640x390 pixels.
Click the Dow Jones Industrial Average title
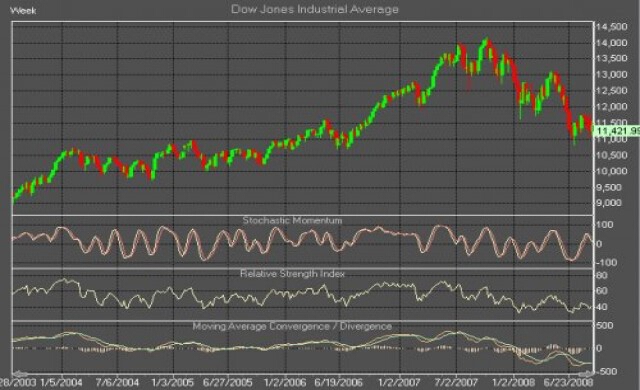tap(315, 9)
